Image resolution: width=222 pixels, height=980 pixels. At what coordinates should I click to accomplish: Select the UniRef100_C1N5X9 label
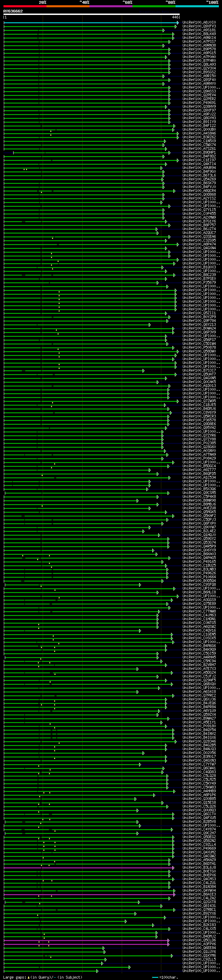click(199, 141)
